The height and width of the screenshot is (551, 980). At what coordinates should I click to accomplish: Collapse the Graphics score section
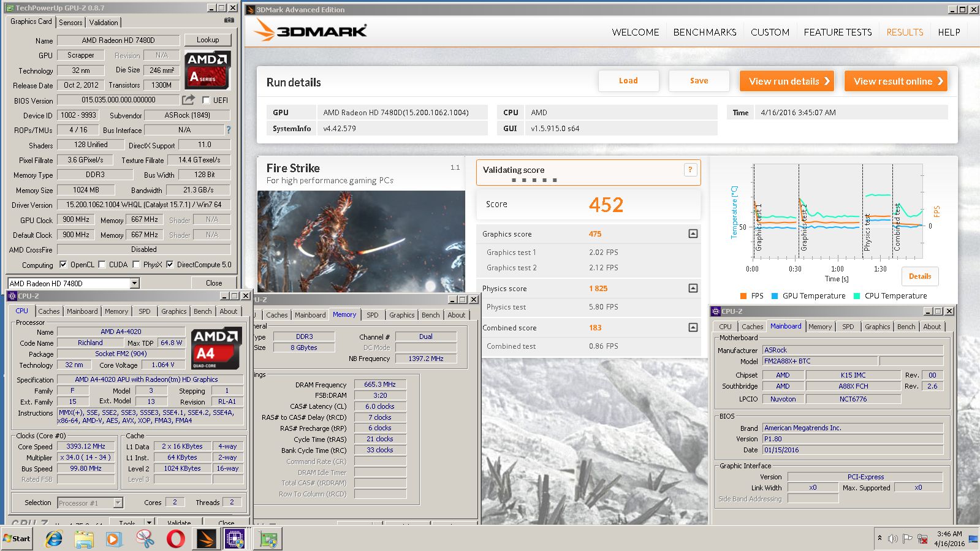693,234
